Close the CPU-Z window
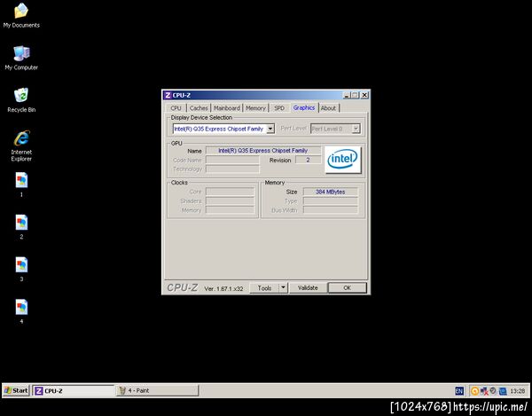 [364, 95]
